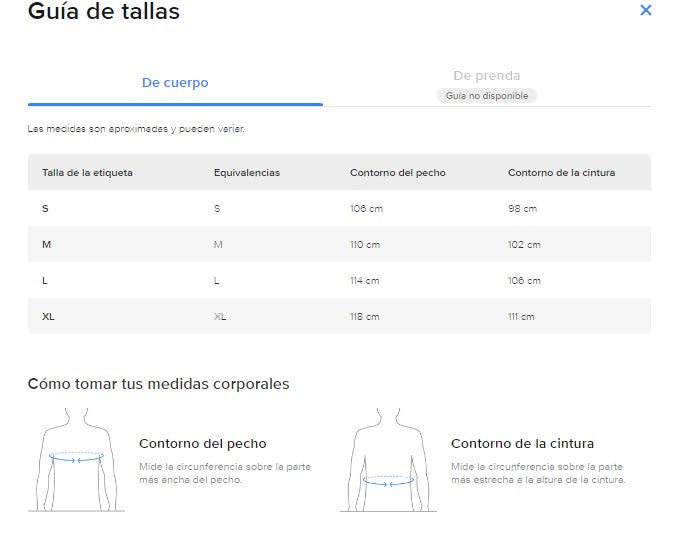Select the Contorno de la cintura column header
Image resolution: width=691 pixels, height=545 pixels.
point(561,173)
